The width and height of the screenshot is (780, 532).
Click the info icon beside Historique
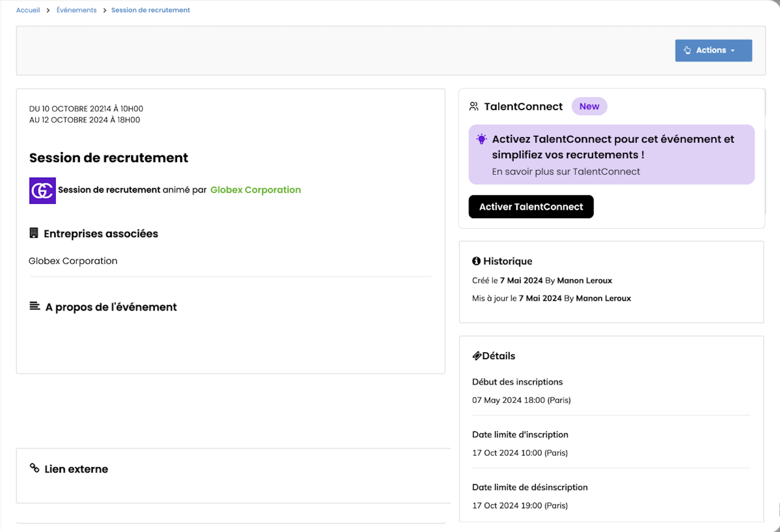476,261
